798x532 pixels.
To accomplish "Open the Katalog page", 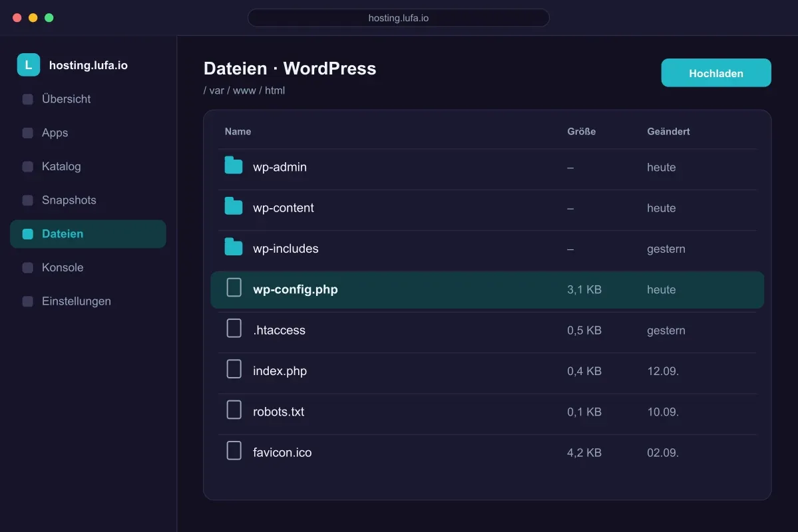I will pyautogui.click(x=88, y=166).
